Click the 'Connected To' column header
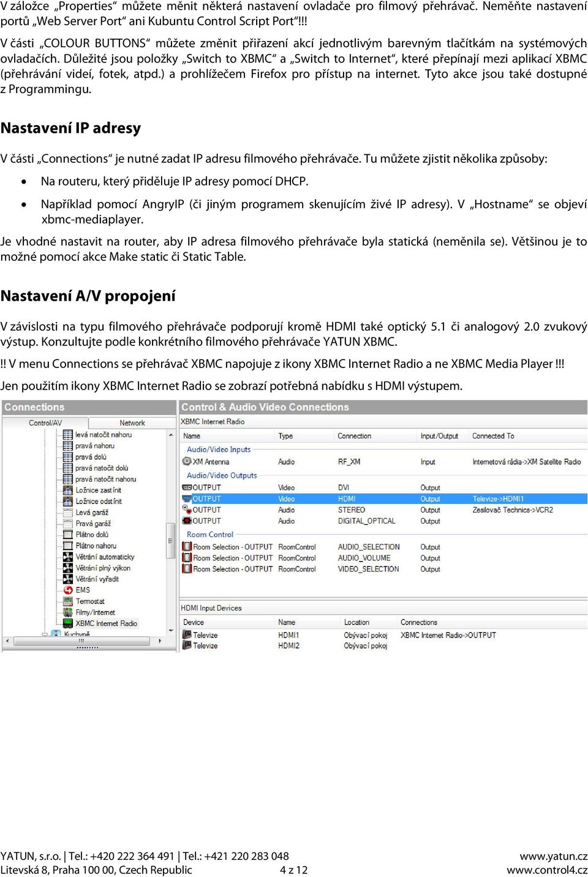The image size is (588, 877). [x=527, y=436]
